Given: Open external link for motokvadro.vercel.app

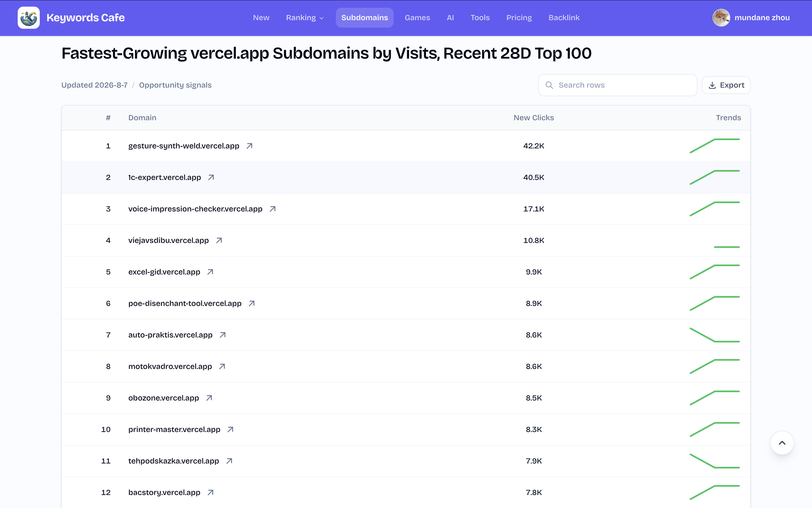Looking at the screenshot, I should click(x=222, y=366).
